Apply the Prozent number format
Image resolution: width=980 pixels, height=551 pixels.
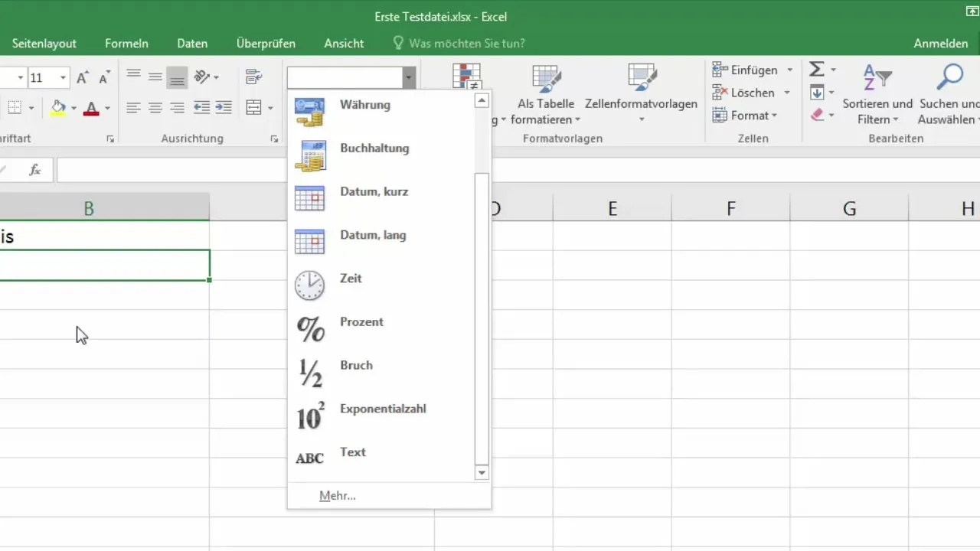[x=381, y=328]
